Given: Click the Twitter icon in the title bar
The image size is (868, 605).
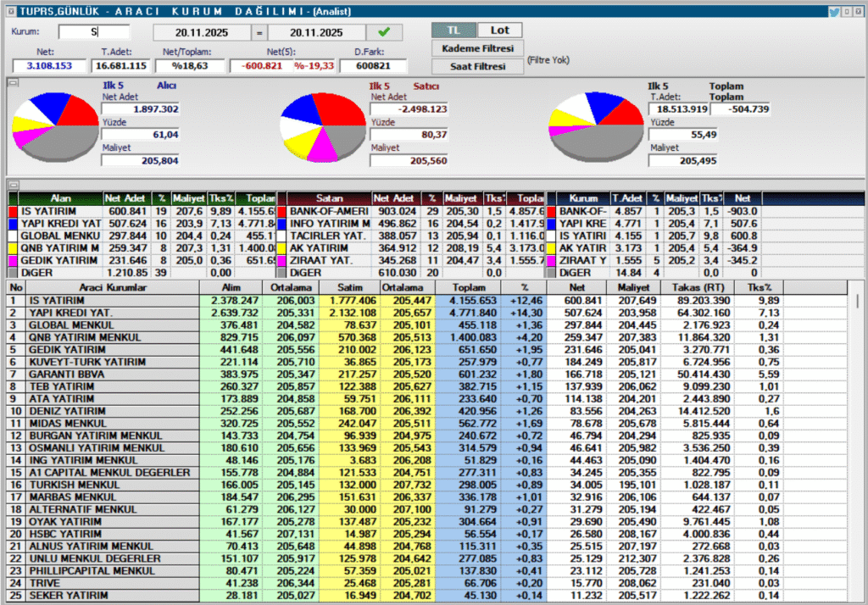Looking at the screenshot, I should (836, 11).
